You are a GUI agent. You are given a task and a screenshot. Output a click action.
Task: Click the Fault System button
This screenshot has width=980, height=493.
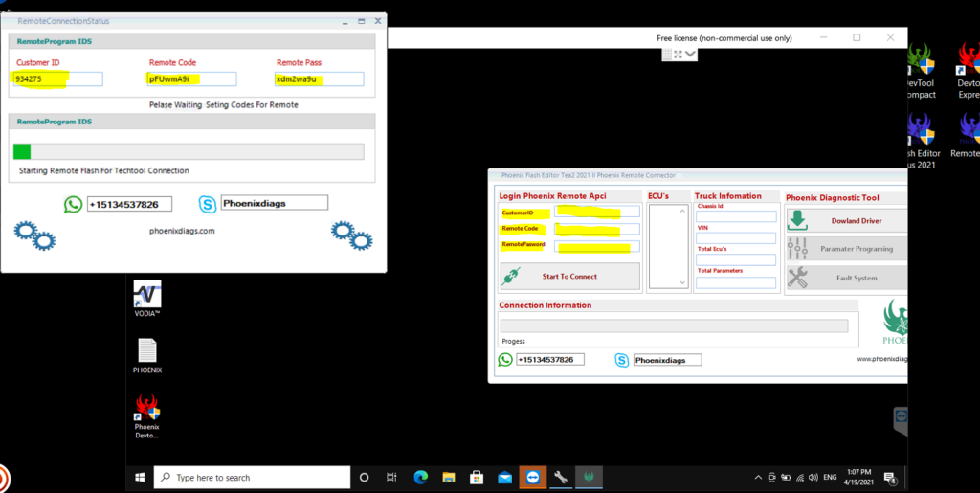(846, 278)
